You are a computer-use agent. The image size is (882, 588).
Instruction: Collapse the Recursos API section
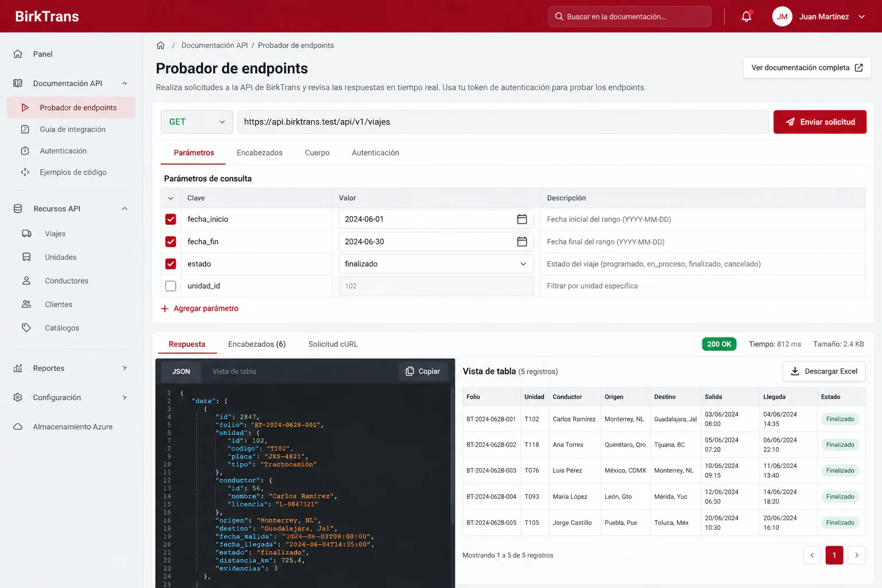coord(125,209)
